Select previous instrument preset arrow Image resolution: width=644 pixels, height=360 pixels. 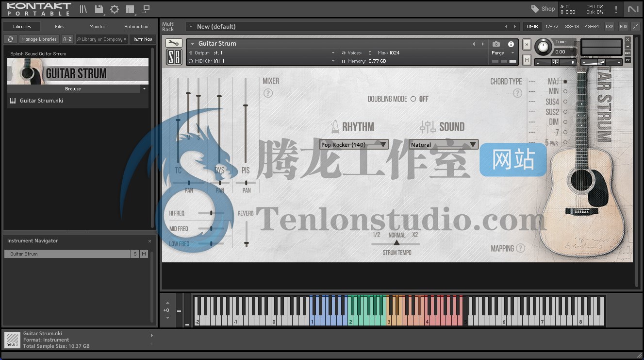coord(474,44)
